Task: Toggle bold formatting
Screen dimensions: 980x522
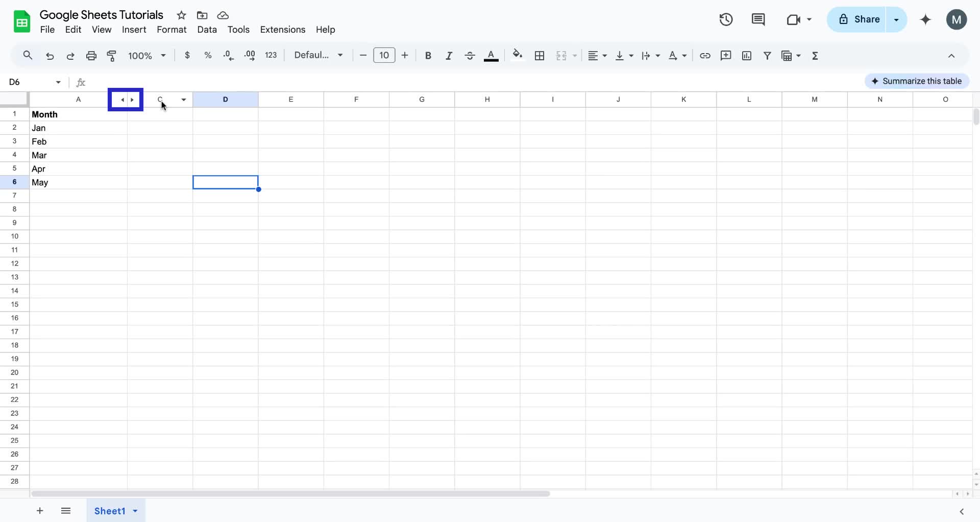Action: coord(428,56)
